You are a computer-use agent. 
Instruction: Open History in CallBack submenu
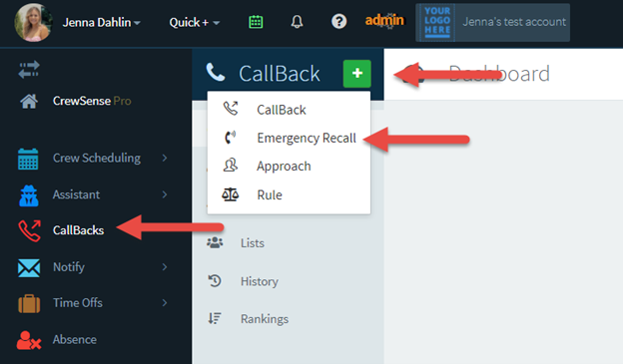point(260,281)
